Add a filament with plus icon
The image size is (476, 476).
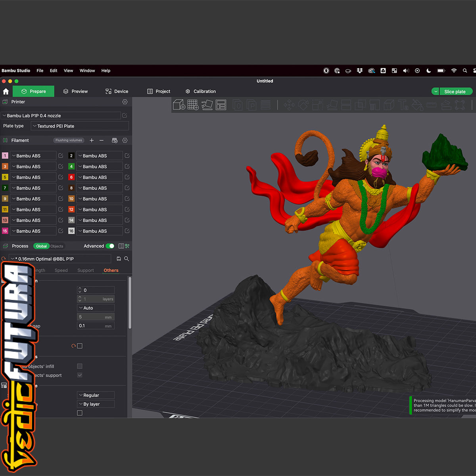pyautogui.click(x=92, y=140)
